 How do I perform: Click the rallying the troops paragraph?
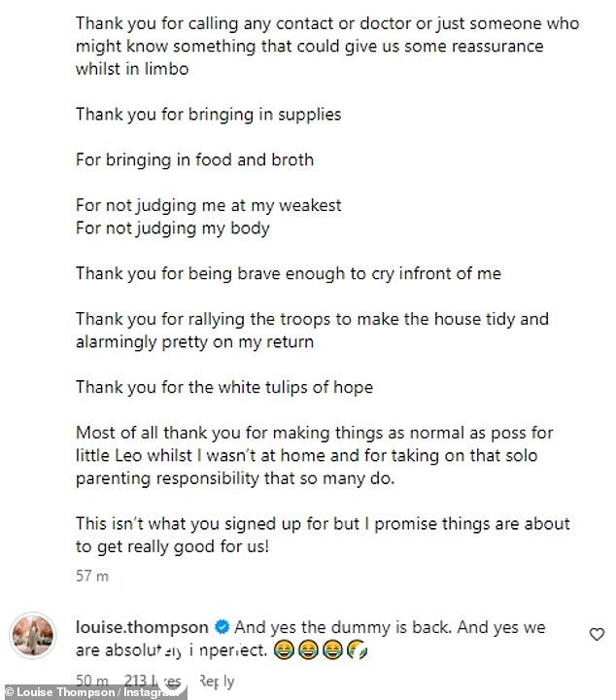pyautogui.click(x=312, y=331)
